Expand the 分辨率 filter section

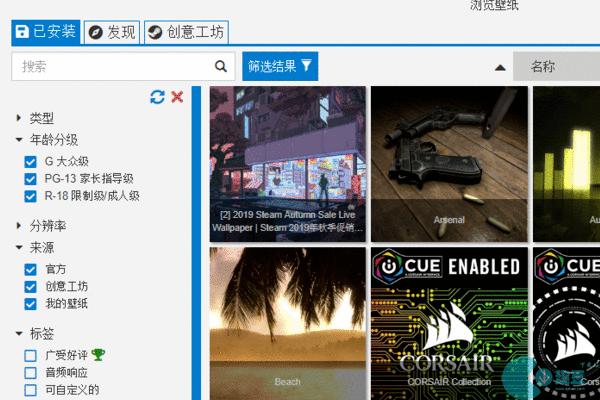click(x=19, y=226)
